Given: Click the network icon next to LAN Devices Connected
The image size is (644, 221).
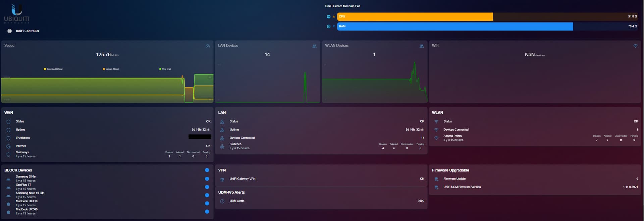Looking at the screenshot, I should point(222,138).
